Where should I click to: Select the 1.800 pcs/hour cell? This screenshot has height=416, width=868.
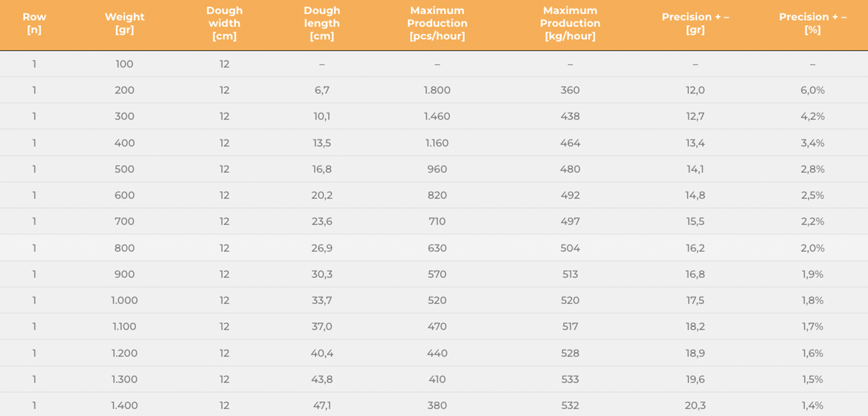tap(437, 90)
